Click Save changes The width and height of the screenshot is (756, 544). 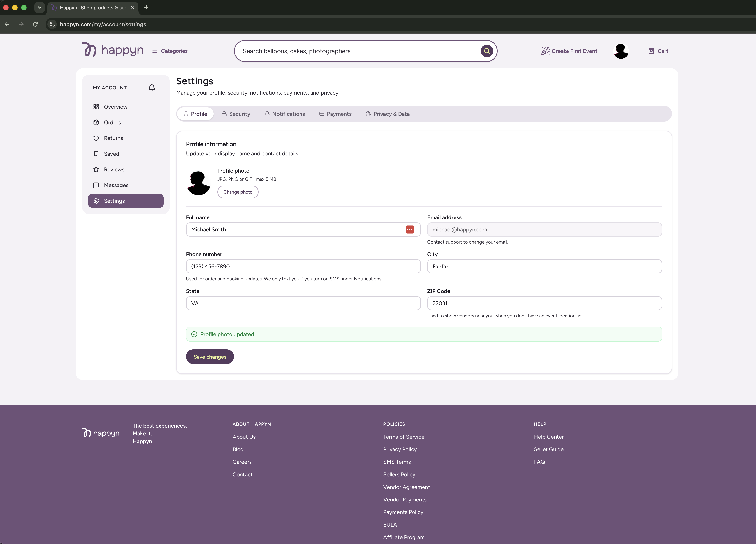coord(210,357)
